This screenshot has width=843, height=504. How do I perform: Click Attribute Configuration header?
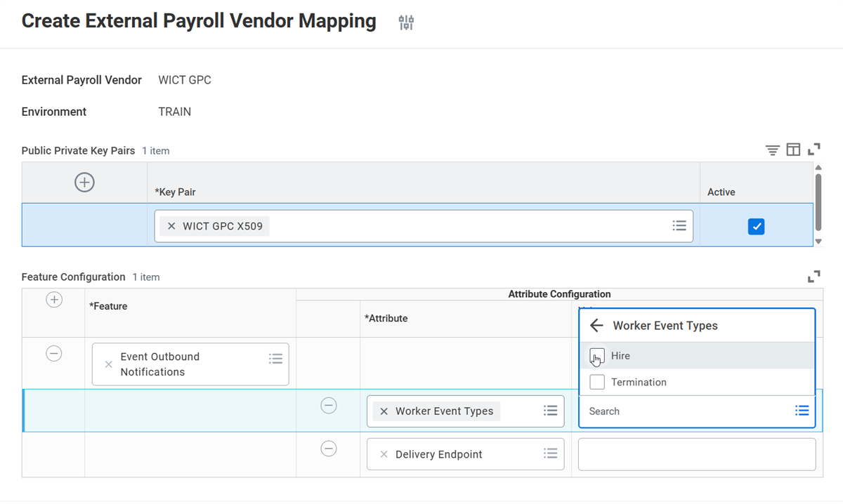tap(559, 294)
